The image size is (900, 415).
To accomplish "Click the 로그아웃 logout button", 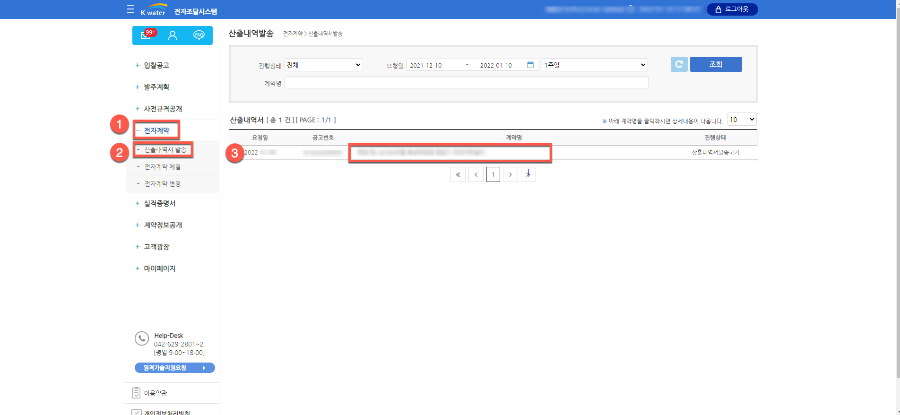I will click(732, 9).
